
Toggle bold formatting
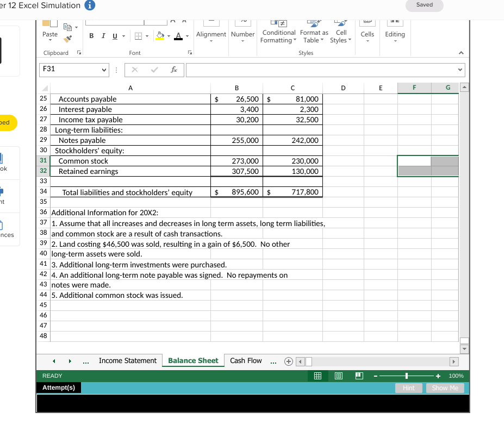[91, 35]
